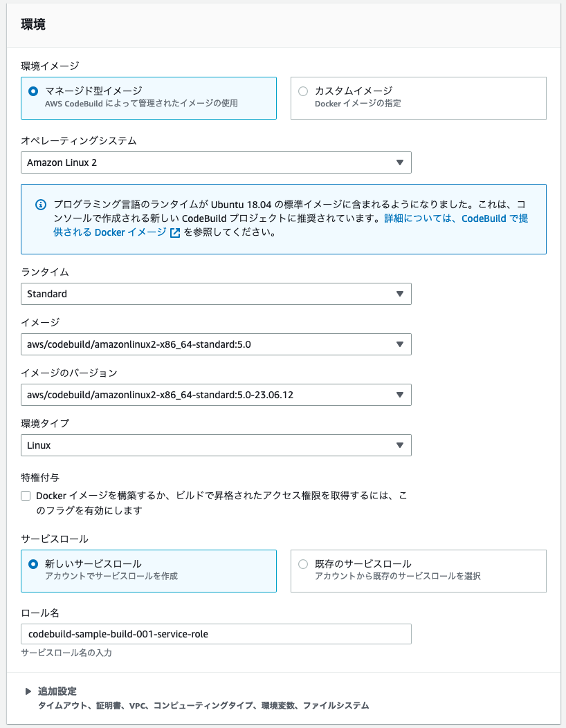Open the オペレーティングシステム dropdown
The image size is (566, 728).
click(x=400, y=162)
